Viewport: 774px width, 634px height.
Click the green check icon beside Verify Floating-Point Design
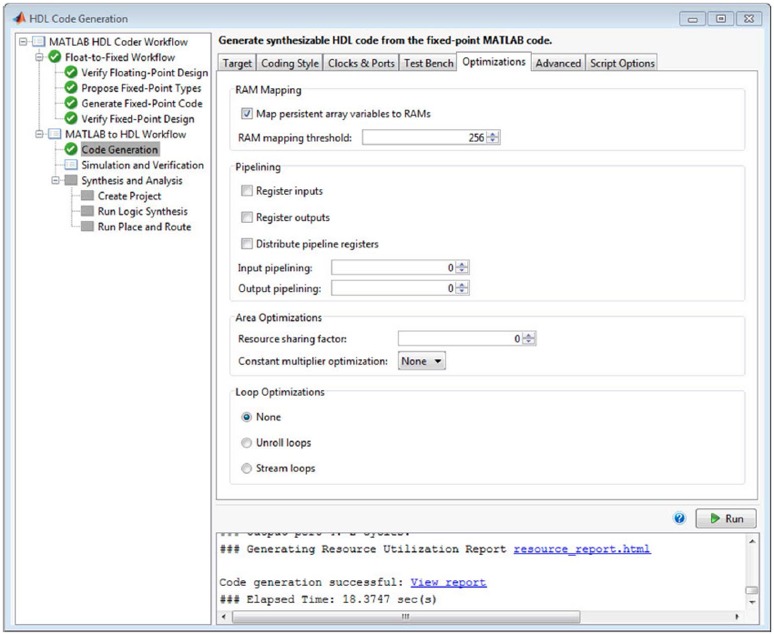tap(71, 72)
